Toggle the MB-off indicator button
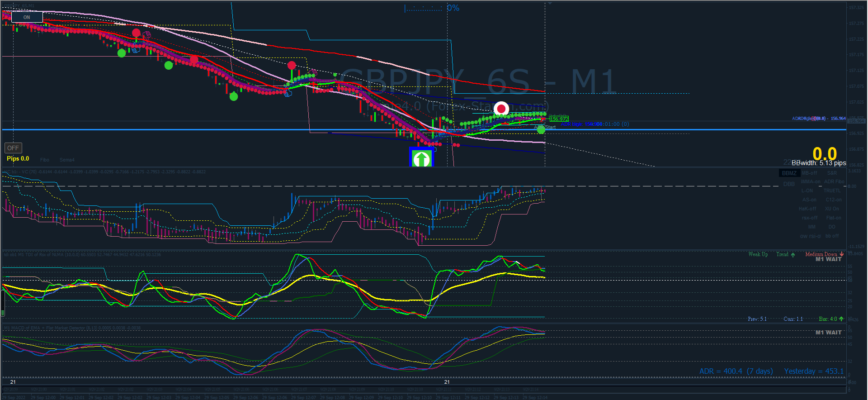Viewport: 868px width, 400px height. tap(809, 173)
